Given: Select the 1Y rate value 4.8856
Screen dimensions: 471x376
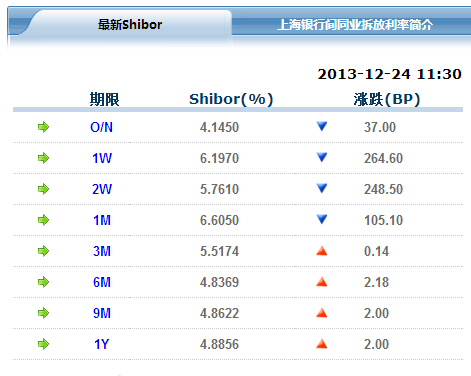Looking at the screenshot, I should 219,344.
